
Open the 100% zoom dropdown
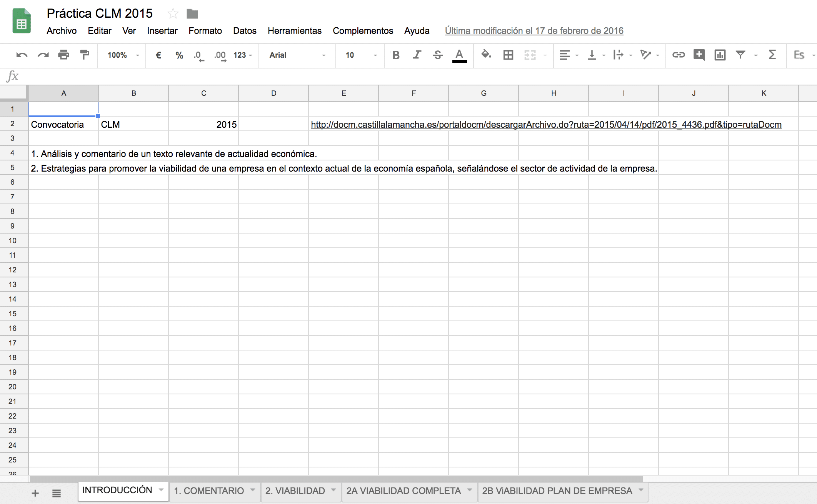[x=123, y=55]
